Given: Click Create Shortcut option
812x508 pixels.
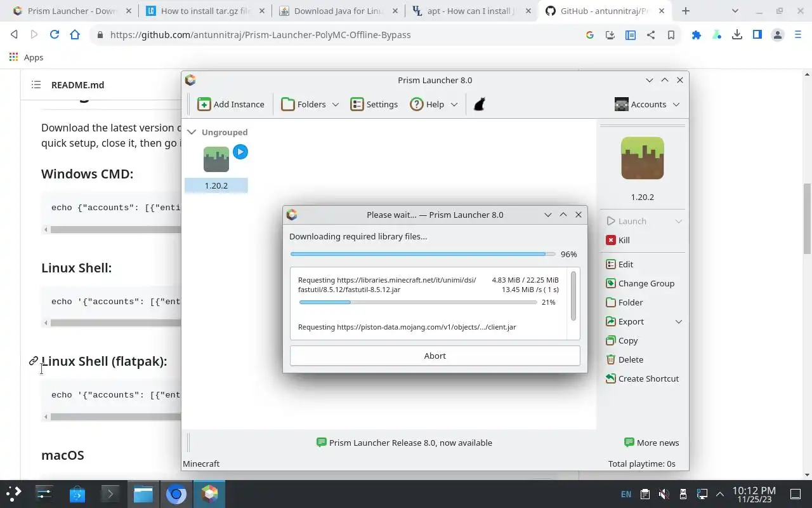Looking at the screenshot, I should (641, 378).
